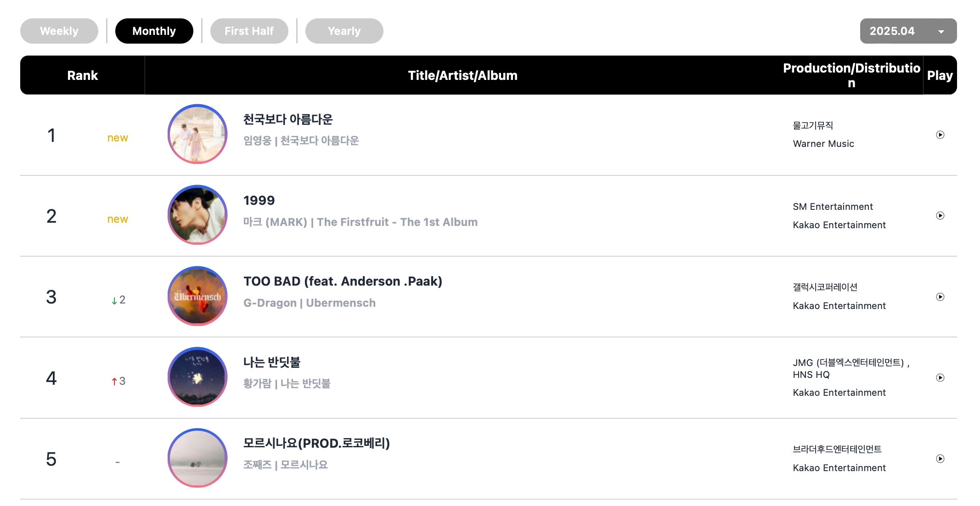This screenshot has height=506, width=980.
Task: Click the 나는 반딧불 album cover image
Action: point(197,377)
